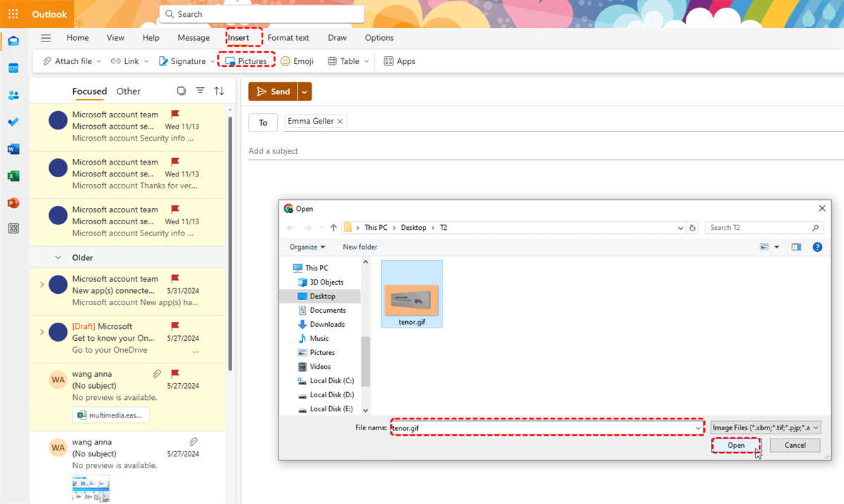
Task: Click the select-all messages icon
Action: tap(181, 91)
